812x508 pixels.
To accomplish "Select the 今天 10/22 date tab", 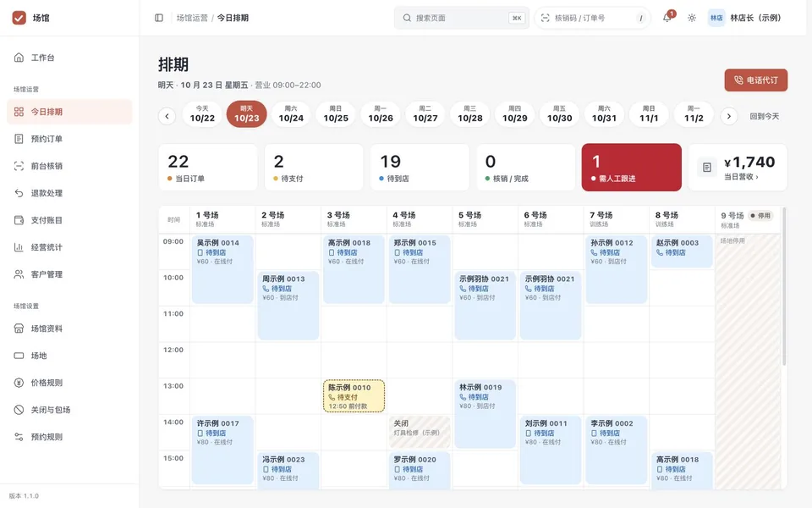I will pos(202,114).
